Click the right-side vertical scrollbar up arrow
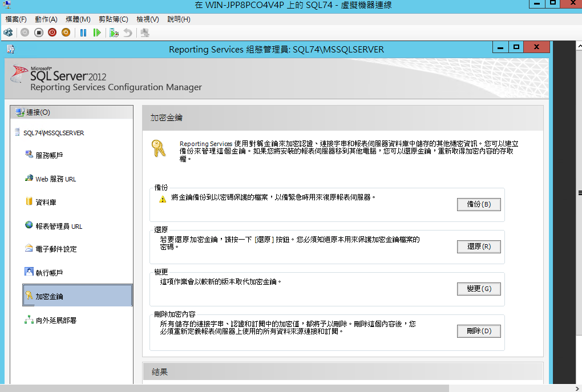 tap(579, 46)
